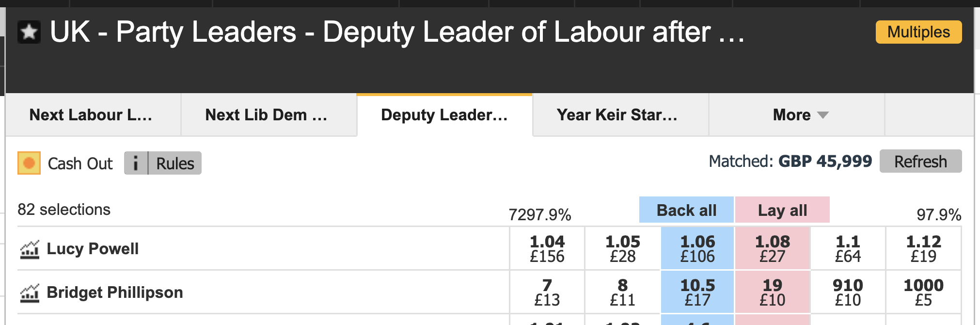Viewport: 980px width, 325px height.
Task: Back Bridget Phillipson at 10.5
Action: pos(697,292)
